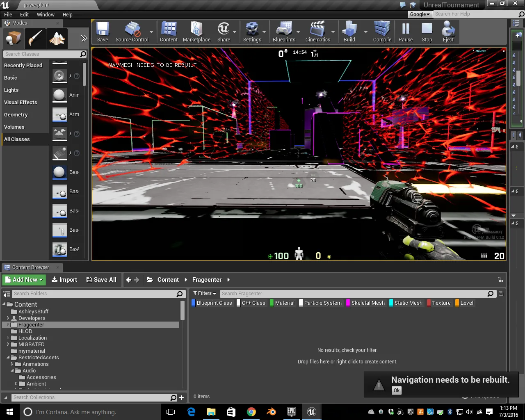This screenshot has height=420, width=525.
Task: Launch the Marketplace from the toolbar
Action: tap(196, 32)
